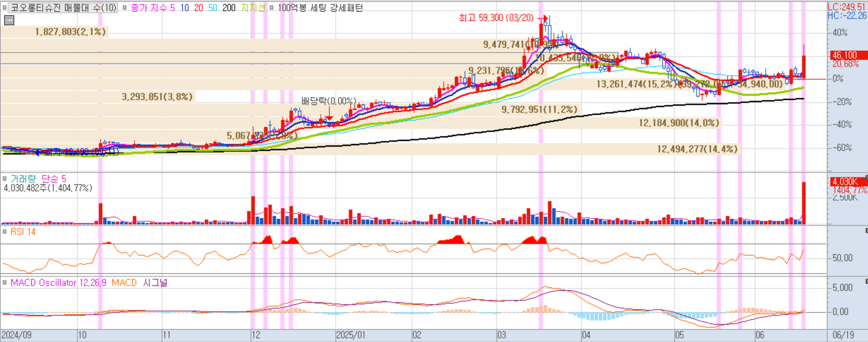Click the MACD 5,000 axis value
868x342 pixels.
pyautogui.click(x=843, y=287)
